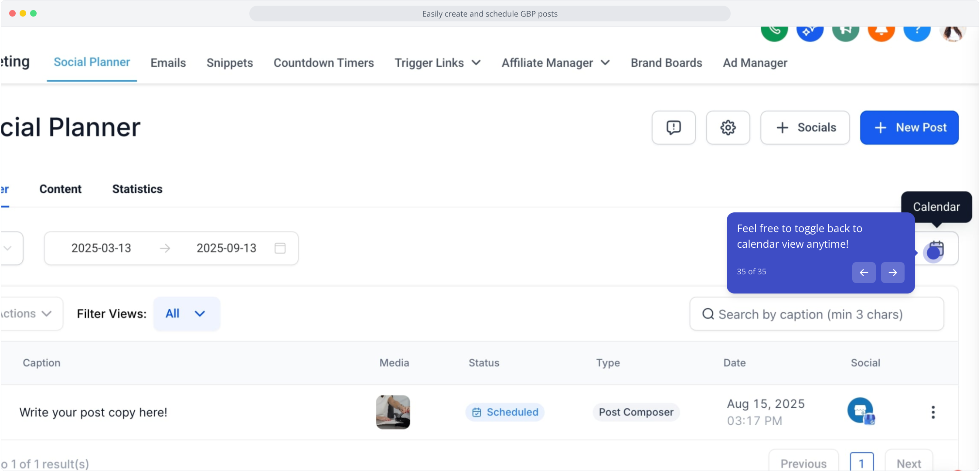This screenshot has width=980, height=471.
Task: Open the post media thumbnail
Action: click(x=393, y=412)
